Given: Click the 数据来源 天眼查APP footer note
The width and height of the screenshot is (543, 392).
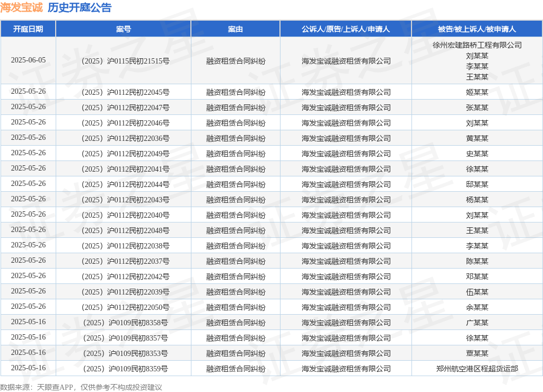Looking at the screenshot, I should click(x=81, y=387).
